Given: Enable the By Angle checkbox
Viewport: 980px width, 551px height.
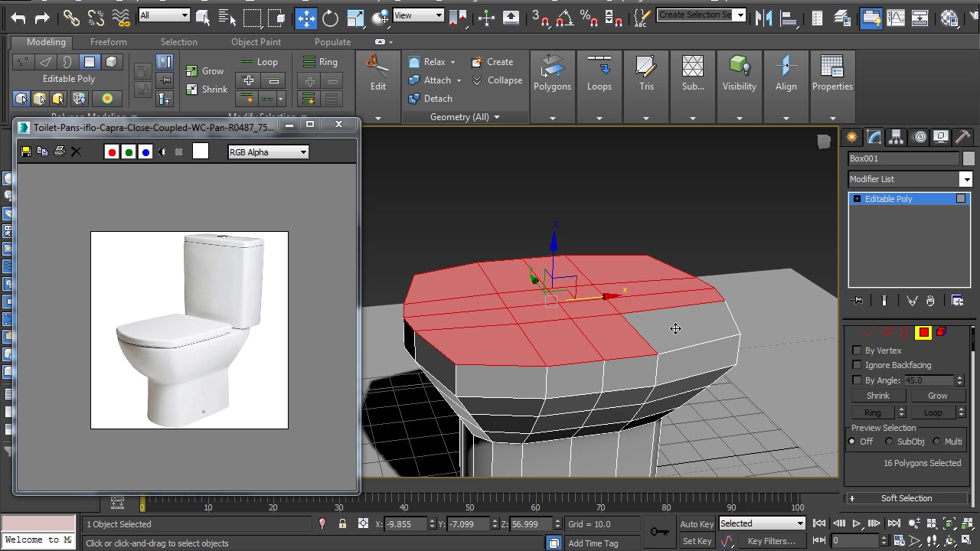Looking at the screenshot, I should pos(857,380).
